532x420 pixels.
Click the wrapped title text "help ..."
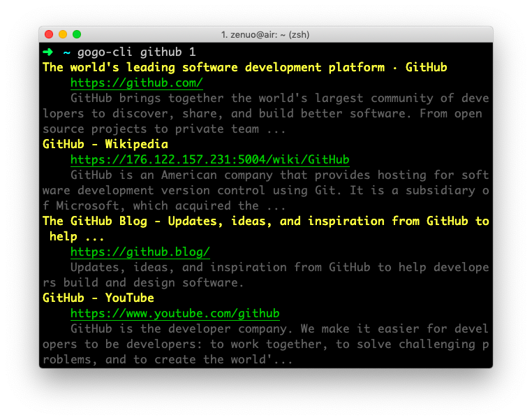coord(77,236)
